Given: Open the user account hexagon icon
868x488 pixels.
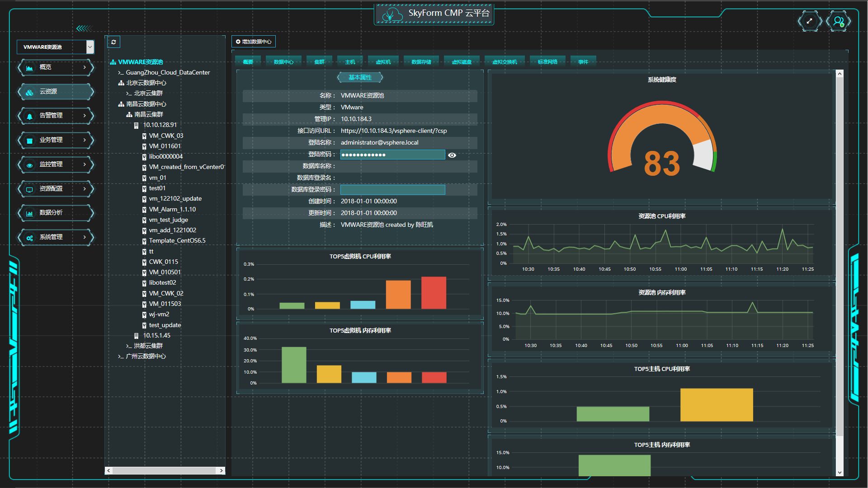Looking at the screenshot, I should pos(839,21).
